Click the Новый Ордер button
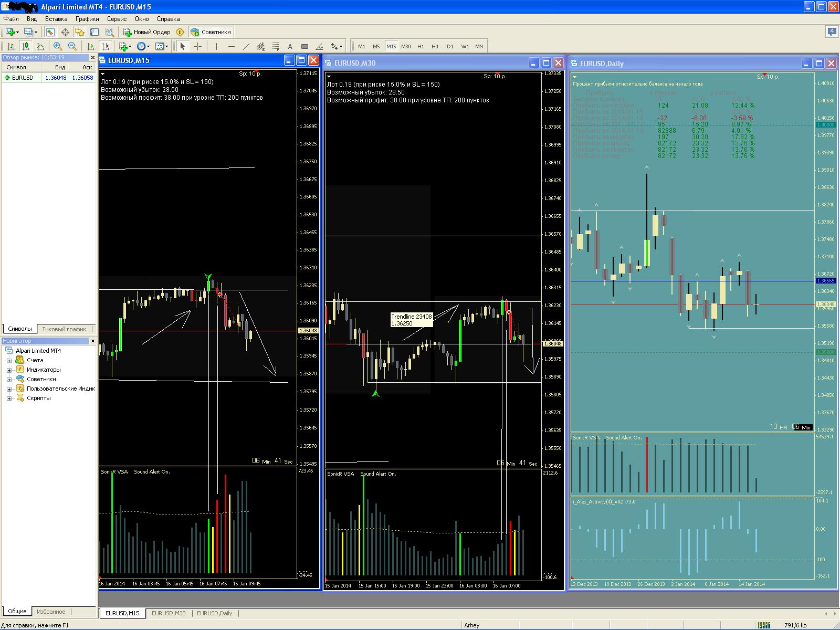This screenshot has width=840, height=630. point(146,32)
